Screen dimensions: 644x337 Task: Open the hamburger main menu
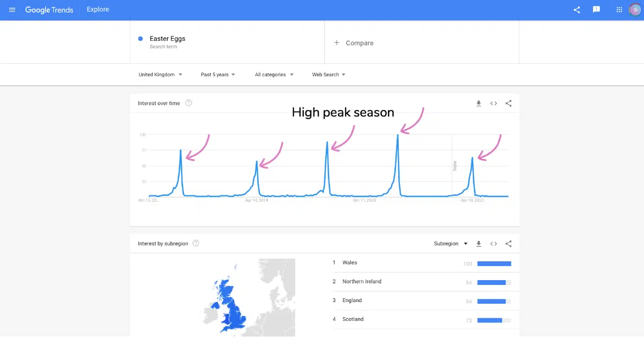(x=12, y=10)
